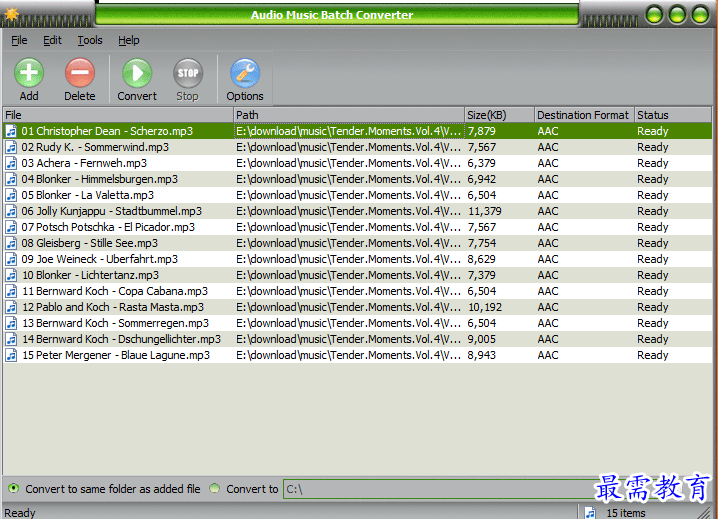Sort by the File column header
Screen dimensions: 718x519
[x=118, y=115]
